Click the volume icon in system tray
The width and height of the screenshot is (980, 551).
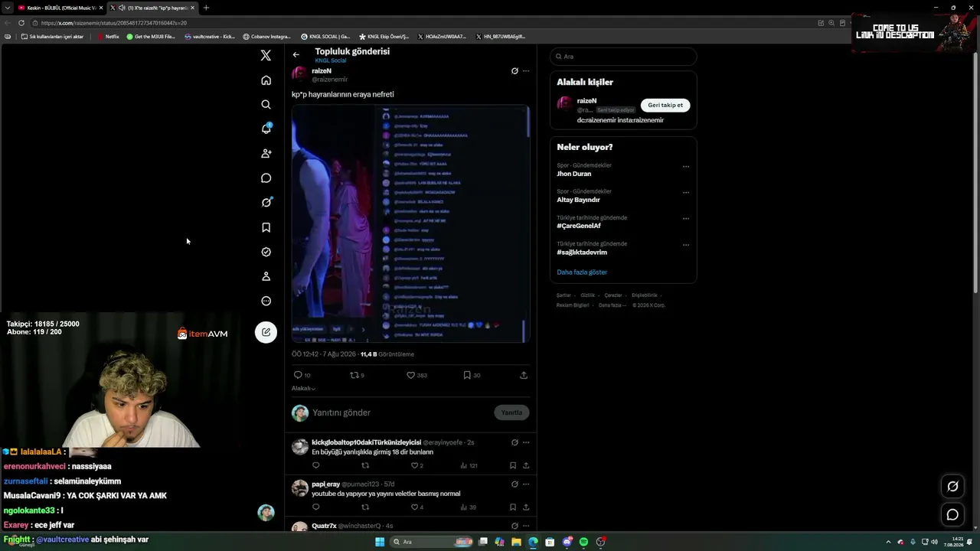click(x=934, y=542)
